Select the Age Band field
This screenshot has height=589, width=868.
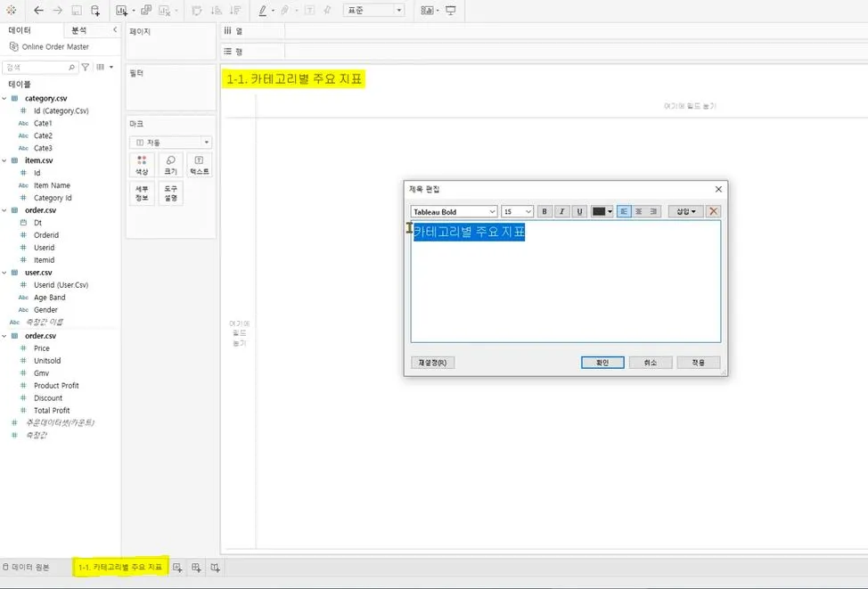click(49, 298)
